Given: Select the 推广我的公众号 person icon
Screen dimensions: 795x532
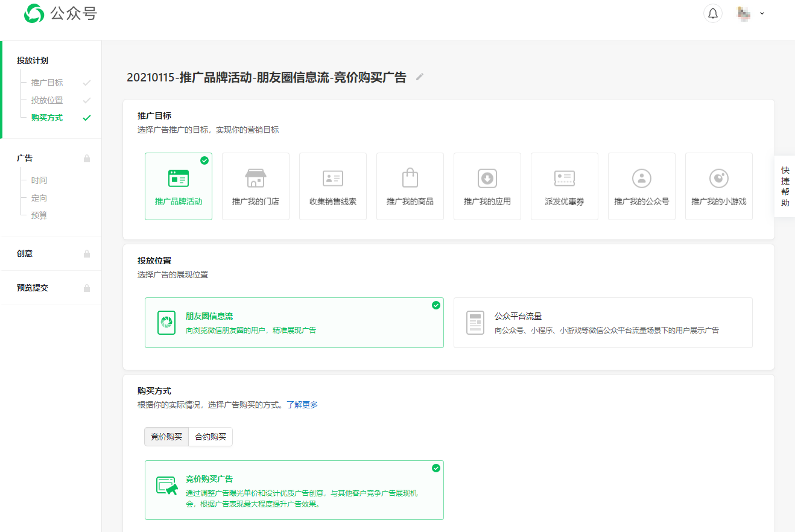Looking at the screenshot, I should pyautogui.click(x=642, y=178).
